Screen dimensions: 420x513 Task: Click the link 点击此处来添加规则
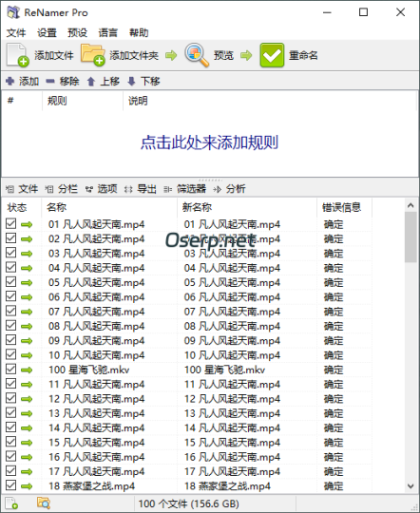[209, 142]
